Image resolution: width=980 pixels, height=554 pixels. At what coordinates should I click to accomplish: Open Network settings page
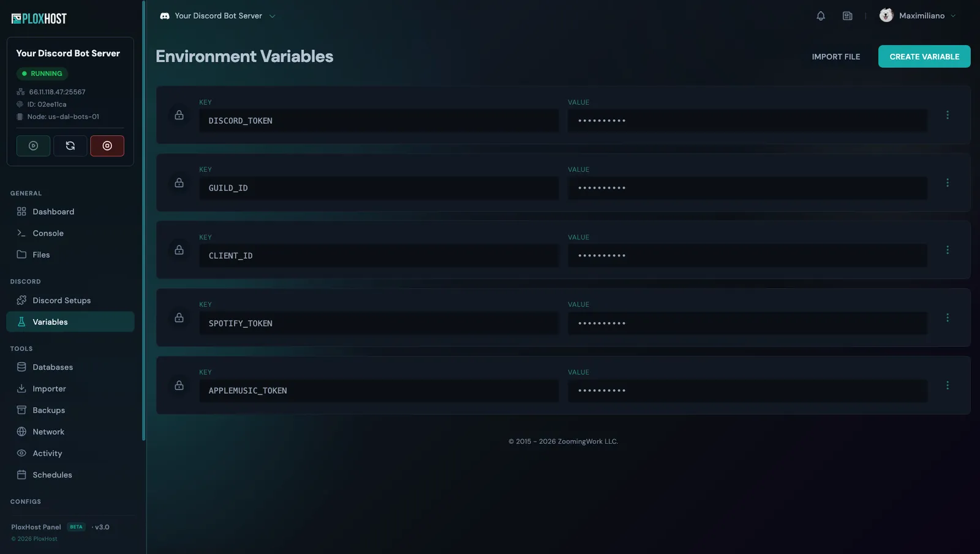point(70,432)
